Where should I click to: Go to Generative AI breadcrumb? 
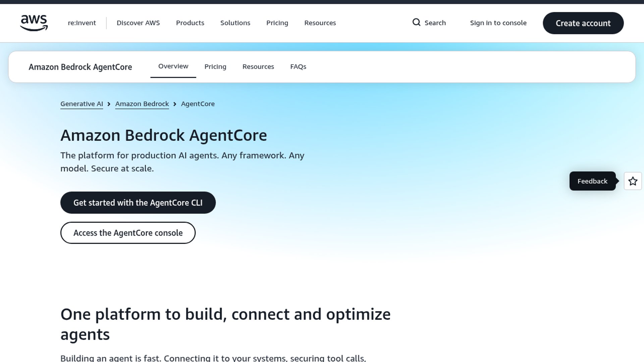(82, 104)
